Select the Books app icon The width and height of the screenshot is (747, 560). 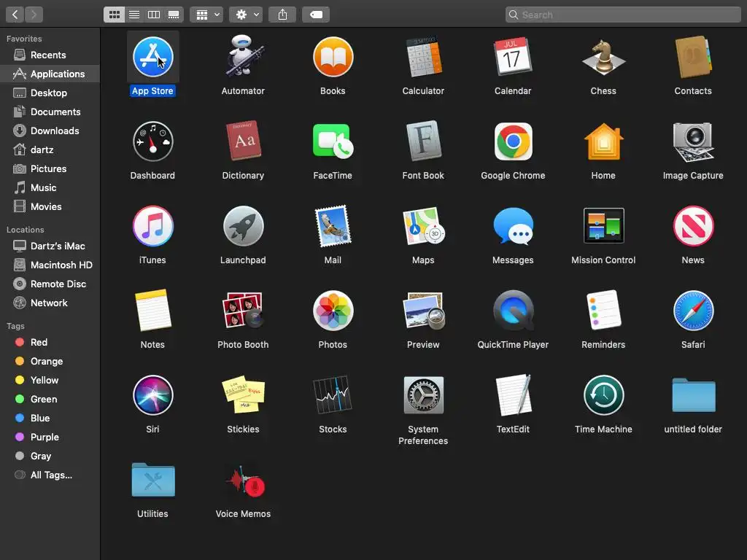pyautogui.click(x=333, y=57)
